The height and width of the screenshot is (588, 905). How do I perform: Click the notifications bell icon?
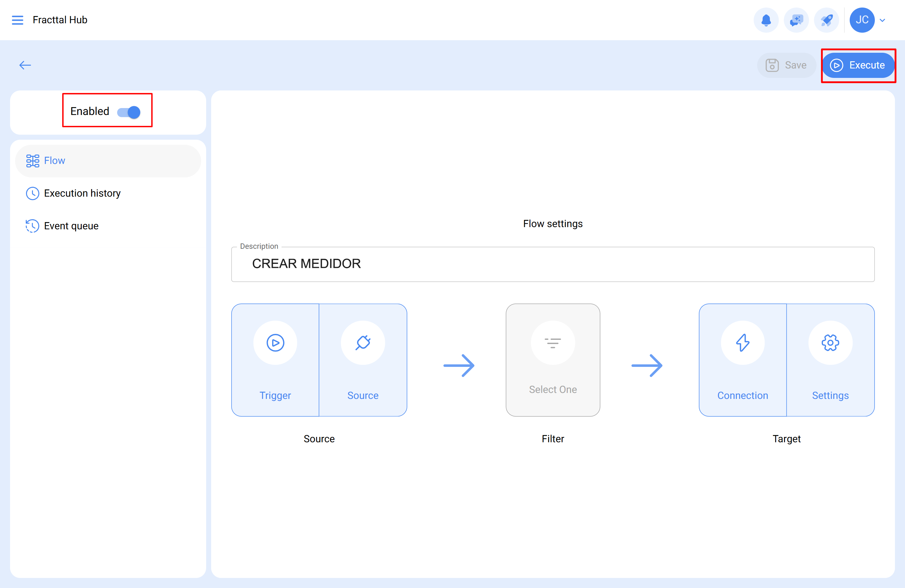[766, 20]
